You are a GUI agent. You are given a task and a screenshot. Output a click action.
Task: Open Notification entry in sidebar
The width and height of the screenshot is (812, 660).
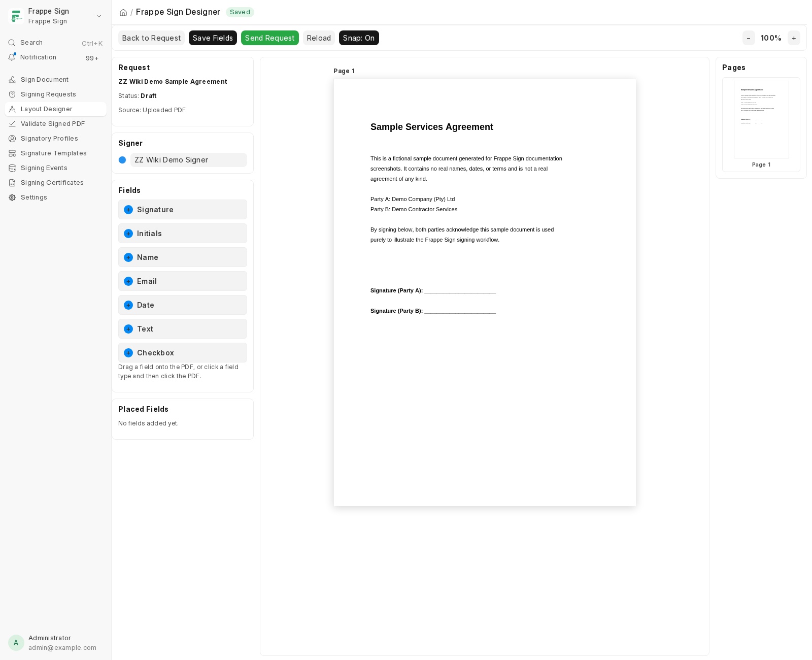(x=55, y=57)
